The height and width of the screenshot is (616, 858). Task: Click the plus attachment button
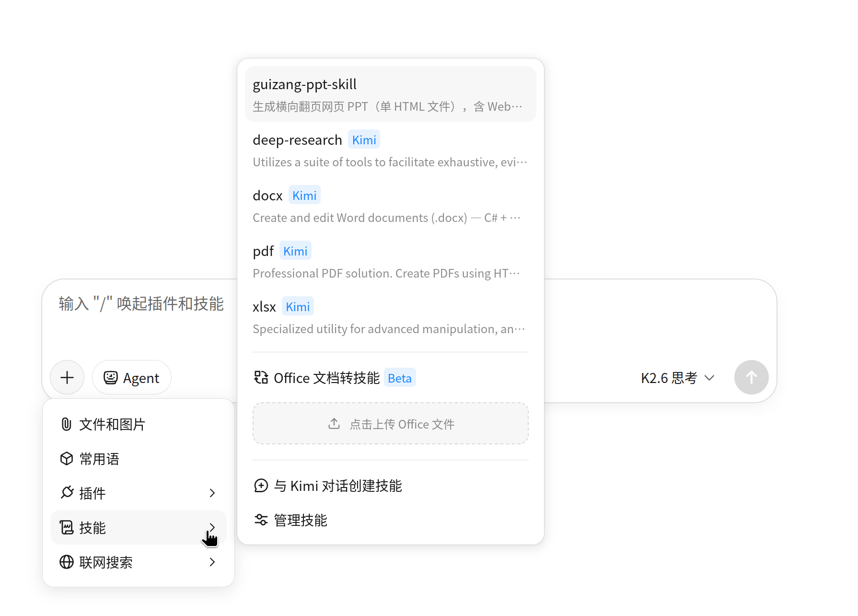[67, 377]
